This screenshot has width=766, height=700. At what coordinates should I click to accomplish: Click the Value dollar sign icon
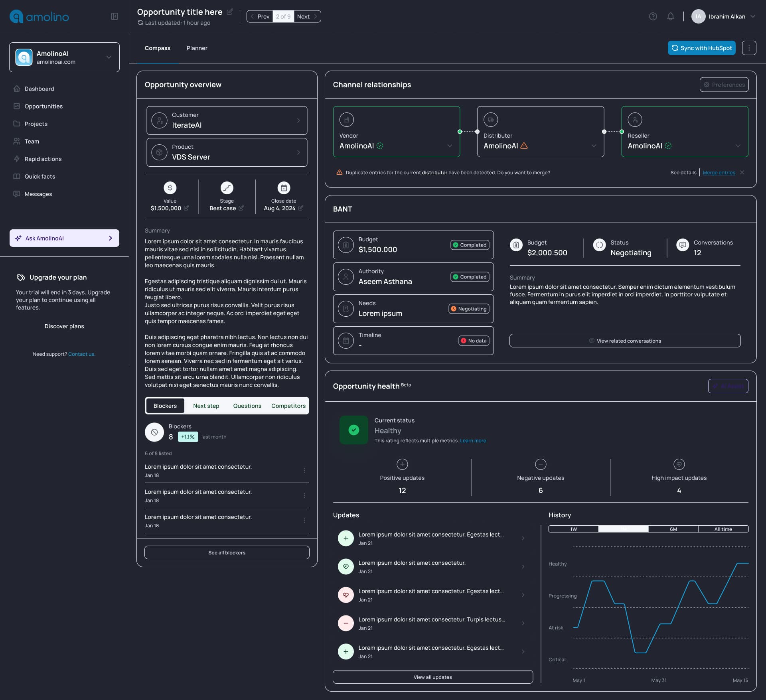170,188
